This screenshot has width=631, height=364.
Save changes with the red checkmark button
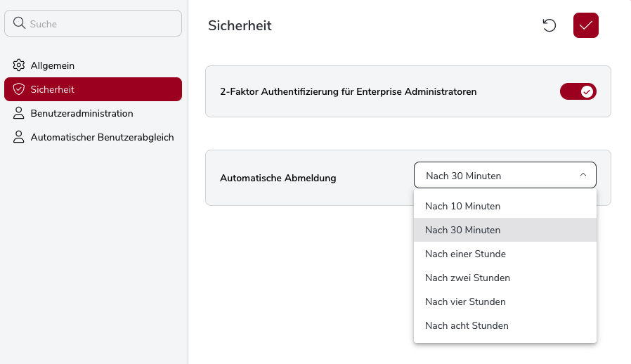coord(586,25)
